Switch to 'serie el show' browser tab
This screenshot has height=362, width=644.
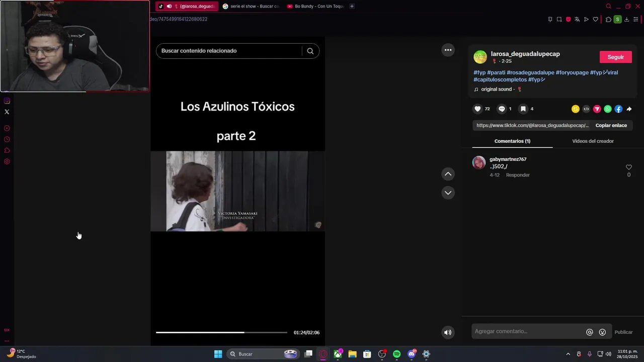(250, 6)
